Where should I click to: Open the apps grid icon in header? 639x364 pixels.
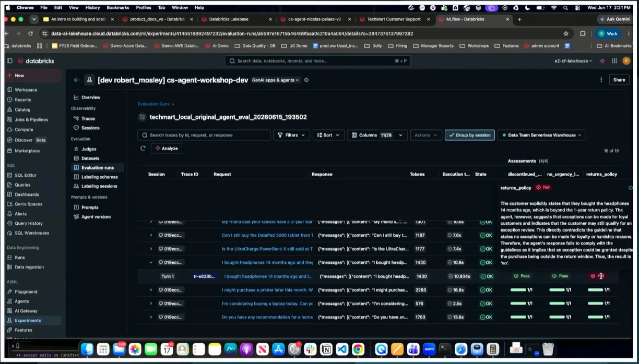click(x=614, y=61)
